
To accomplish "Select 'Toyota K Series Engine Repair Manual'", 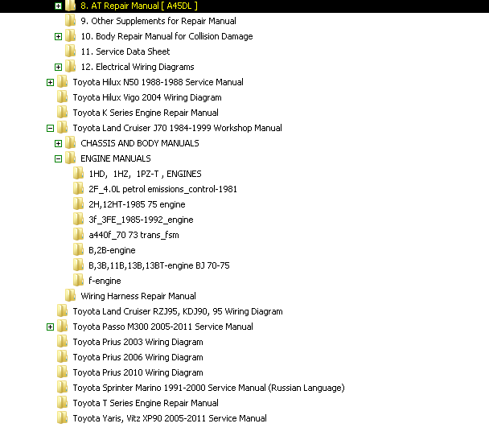I will point(146,113).
